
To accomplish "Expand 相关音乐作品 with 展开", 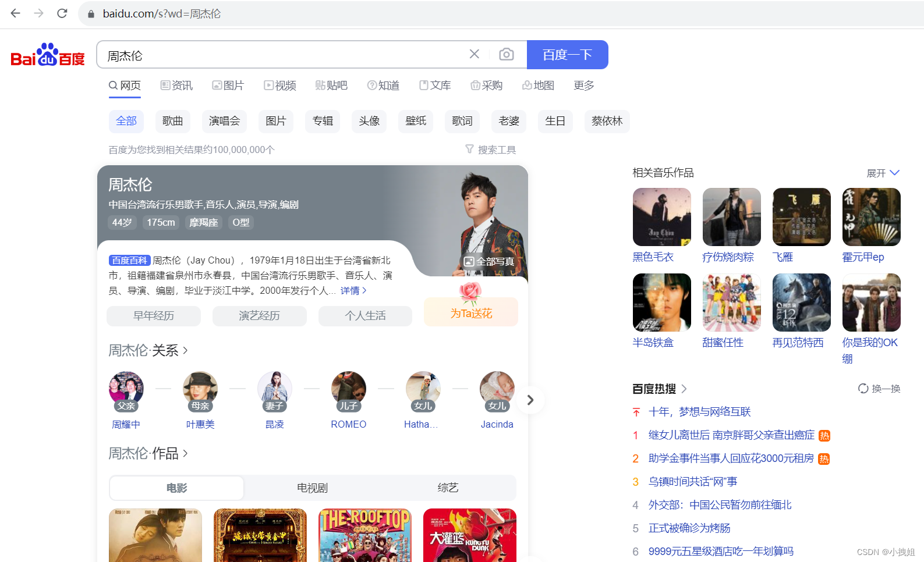I will pyautogui.click(x=883, y=173).
